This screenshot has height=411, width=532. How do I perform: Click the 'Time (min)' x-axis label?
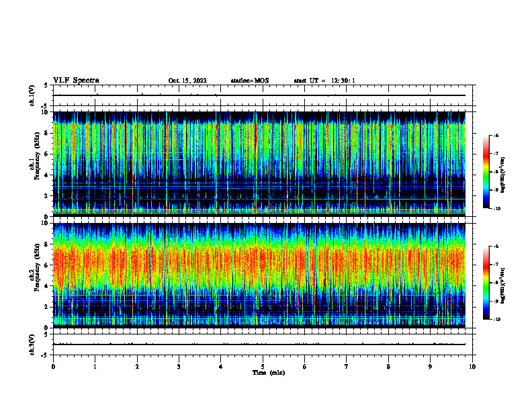pyautogui.click(x=269, y=373)
